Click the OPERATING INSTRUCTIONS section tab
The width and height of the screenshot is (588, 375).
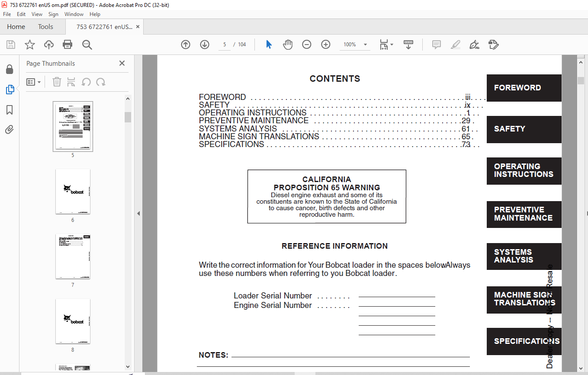coord(524,171)
